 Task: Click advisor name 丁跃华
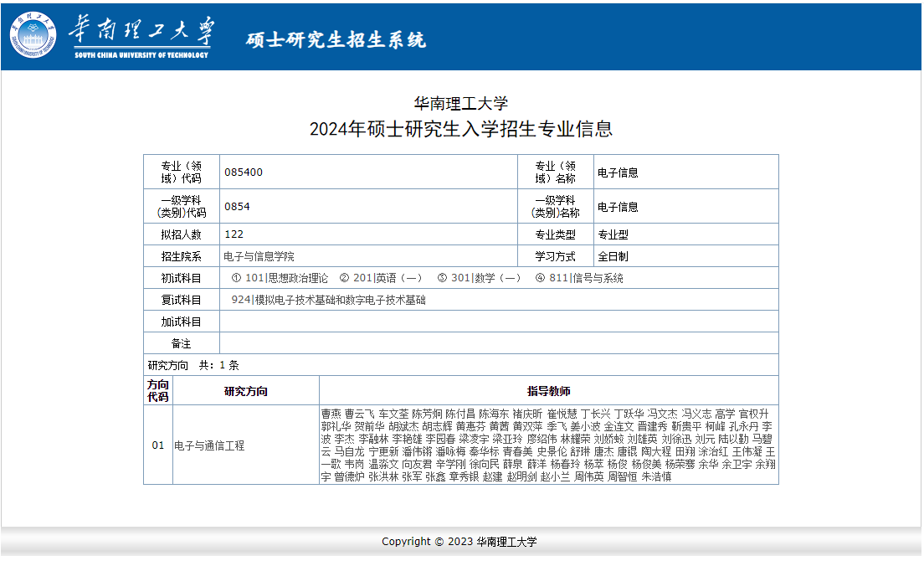pyautogui.click(x=629, y=414)
